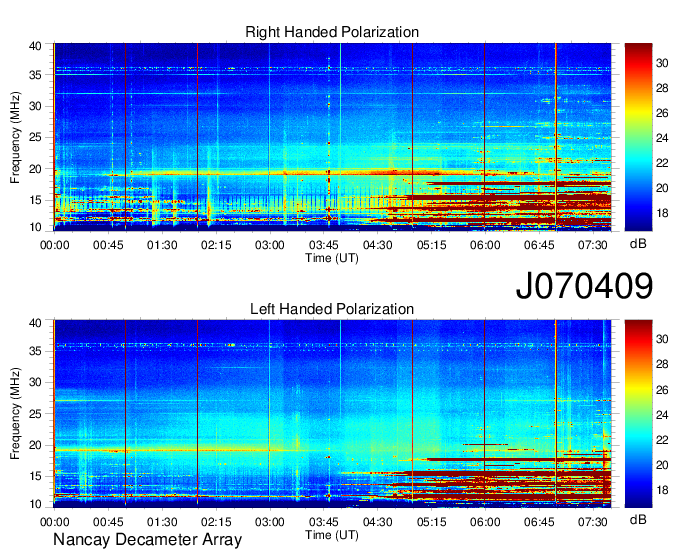Screen dimensions: 680x552
Task: Click the Right Handed plot's color scale bar
Action: (x=638, y=137)
